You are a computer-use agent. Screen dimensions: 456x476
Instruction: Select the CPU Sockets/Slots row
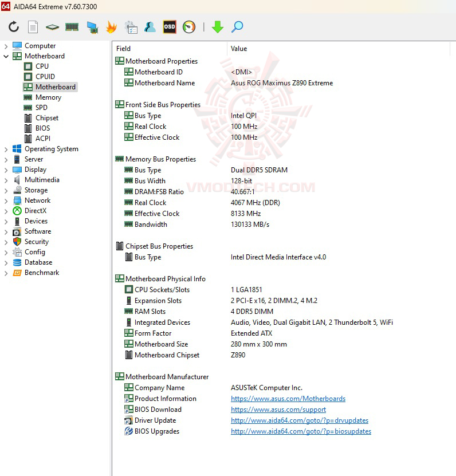pyautogui.click(x=193, y=290)
